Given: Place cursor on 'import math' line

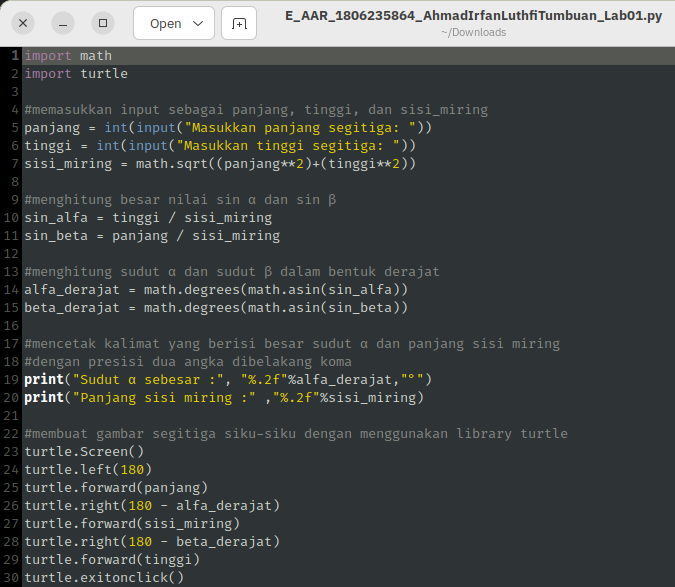Looking at the screenshot, I should click(x=68, y=56).
